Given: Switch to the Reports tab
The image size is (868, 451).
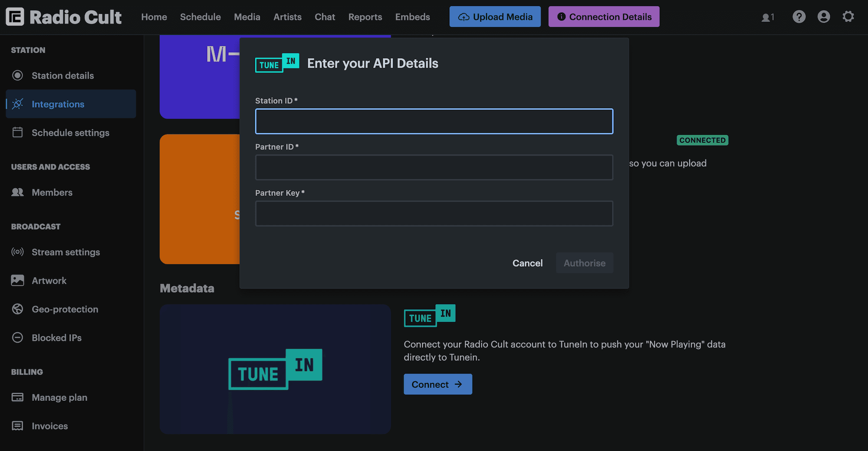Looking at the screenshot, I should (365, 16).
